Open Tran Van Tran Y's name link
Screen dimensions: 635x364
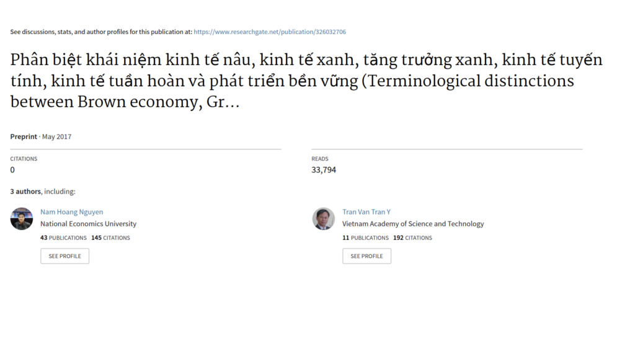coord(366,211)
